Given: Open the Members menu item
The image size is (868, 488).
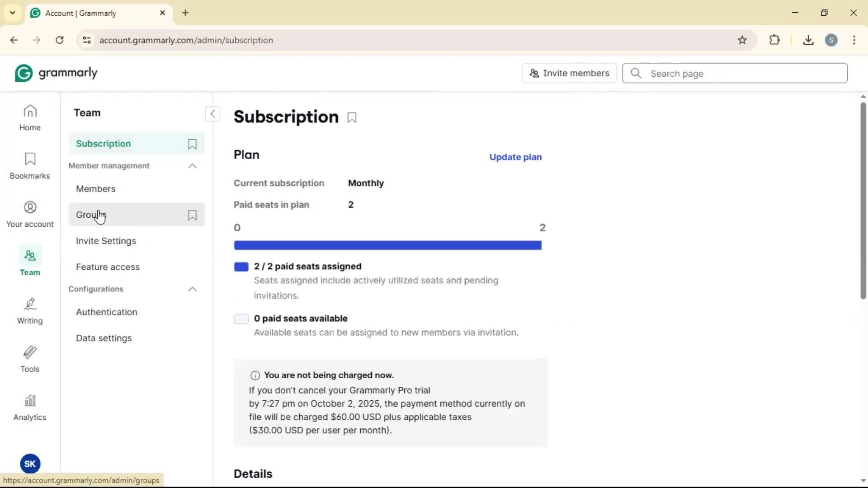Looking at the screenshot, I should (x=96, y=189).
